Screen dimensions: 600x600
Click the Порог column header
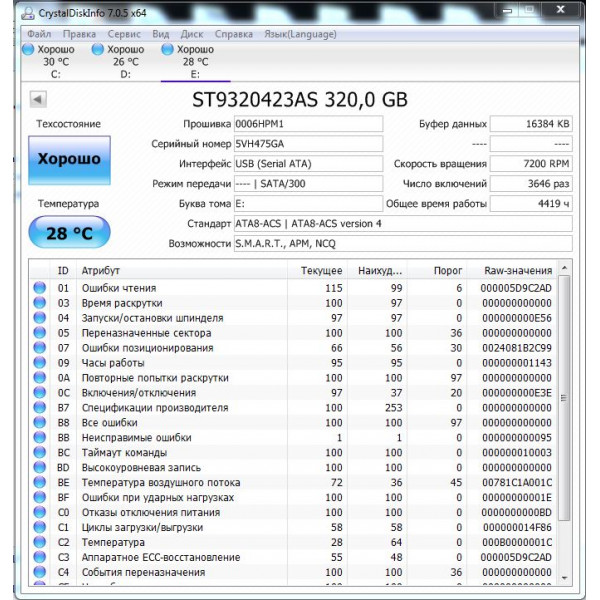(x=437, y=271)
